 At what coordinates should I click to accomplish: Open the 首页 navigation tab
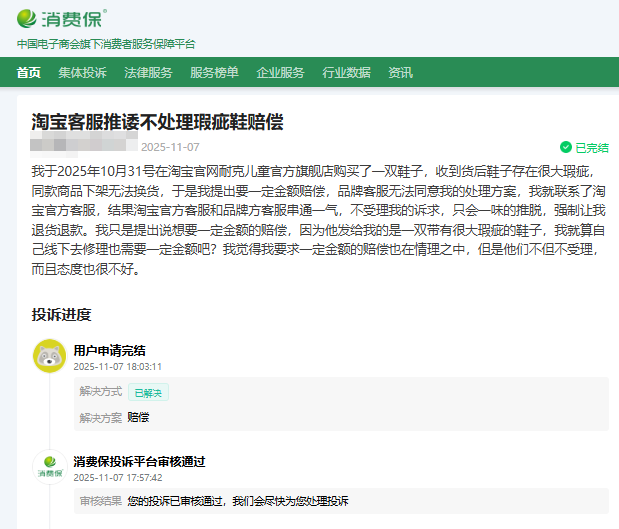click(29, 73)
